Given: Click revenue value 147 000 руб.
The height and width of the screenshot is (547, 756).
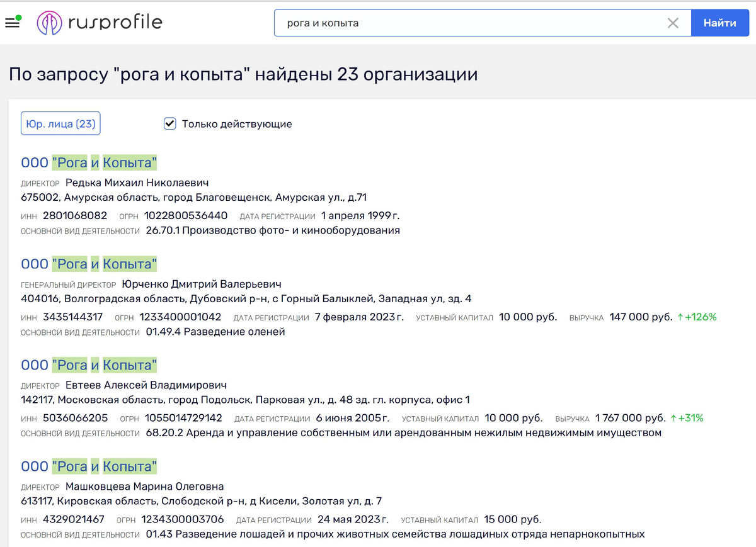Looking at the screenshot, I should 641,317.
